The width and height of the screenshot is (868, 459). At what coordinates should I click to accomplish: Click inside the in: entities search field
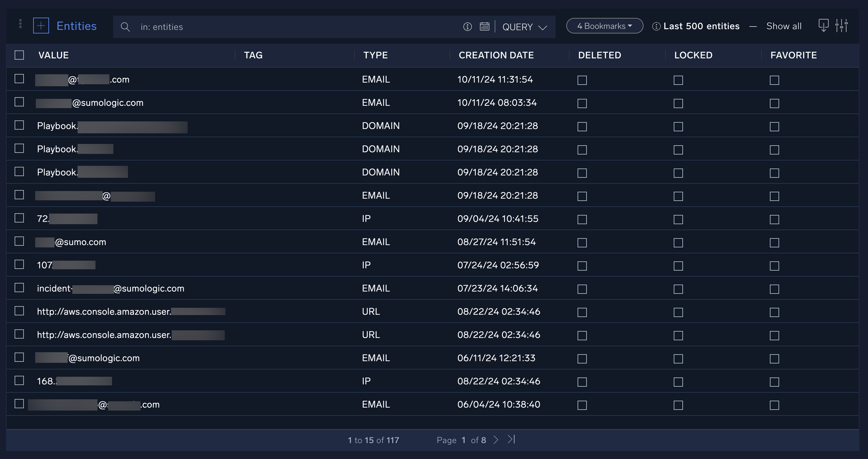(x=236, y=27)
